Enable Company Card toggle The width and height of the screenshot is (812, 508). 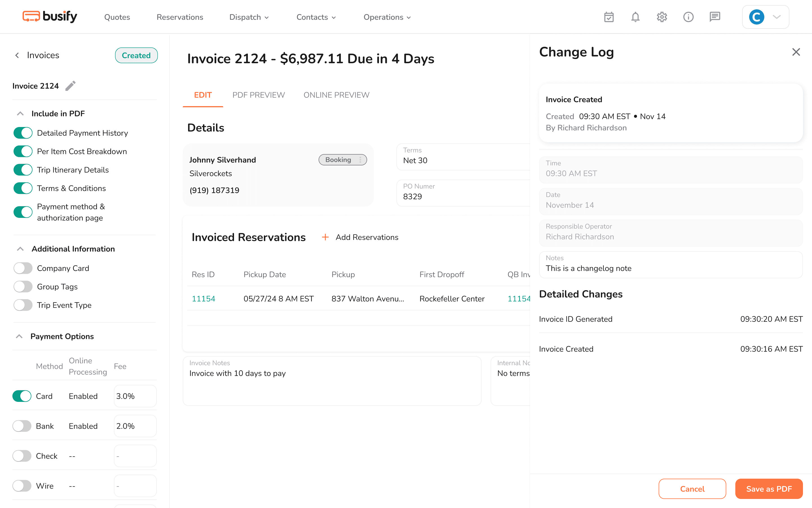[x=23, y=268]
